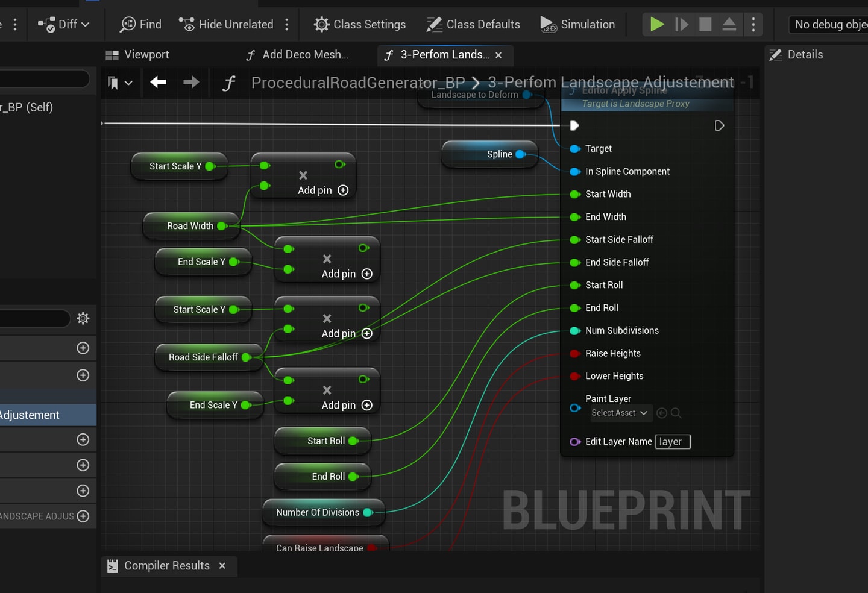Click the execution input pin of Editor Apply Spline
Image resolution: width=868 pixels, height=593 pixels.
pos(574,125)
